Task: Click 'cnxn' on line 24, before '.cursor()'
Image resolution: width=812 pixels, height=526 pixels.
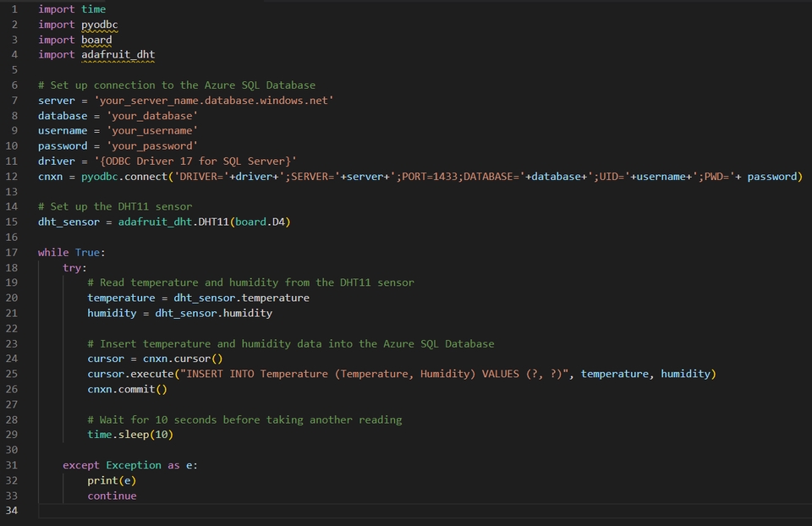Action: (156, 359)
